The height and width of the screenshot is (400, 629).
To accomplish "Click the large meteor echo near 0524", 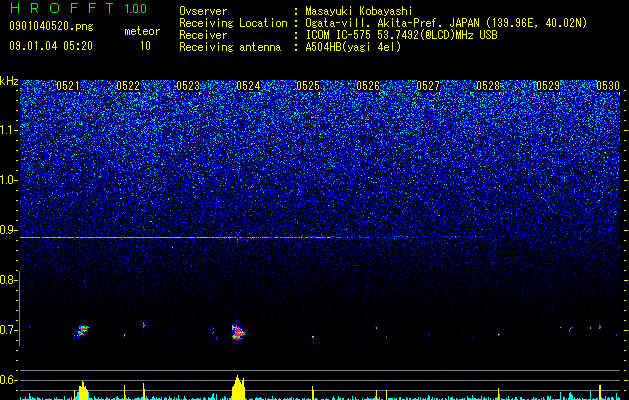I will (238, 333).
